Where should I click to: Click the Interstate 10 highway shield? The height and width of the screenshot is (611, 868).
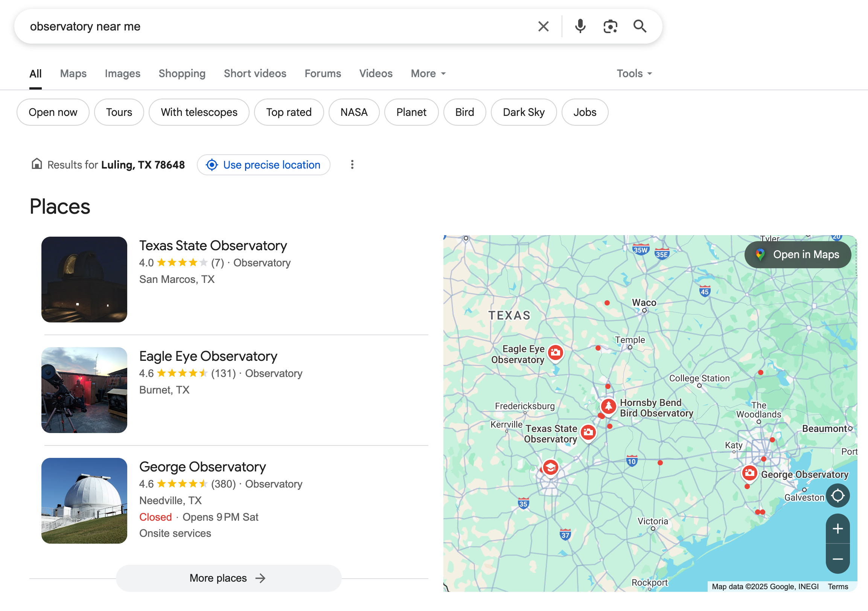tap(632, 461)
